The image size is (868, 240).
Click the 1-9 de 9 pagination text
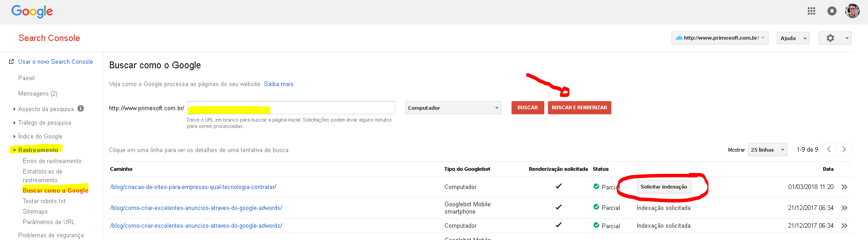coord(807,149)
